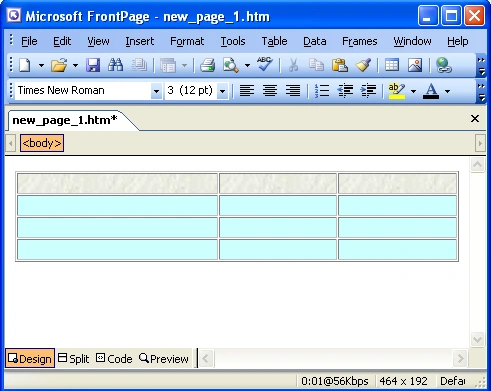Switch to Split view

tap(73, 359)
